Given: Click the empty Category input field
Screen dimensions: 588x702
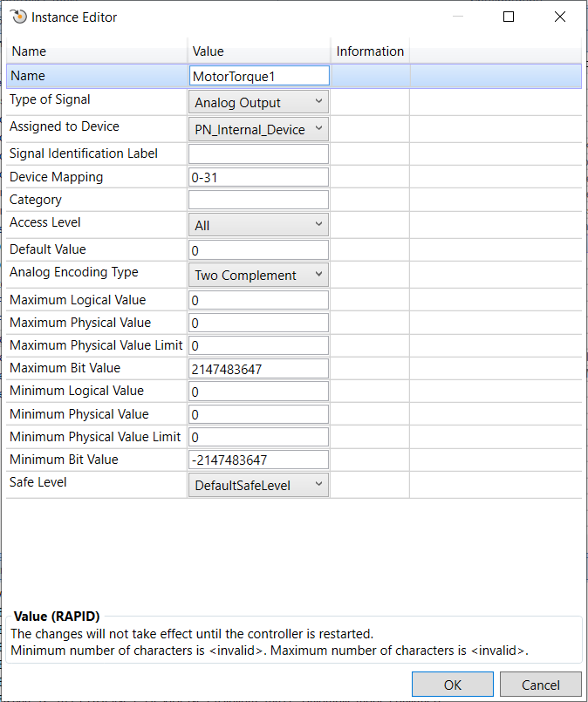Looking at the screenshot, I should [258, 200].
